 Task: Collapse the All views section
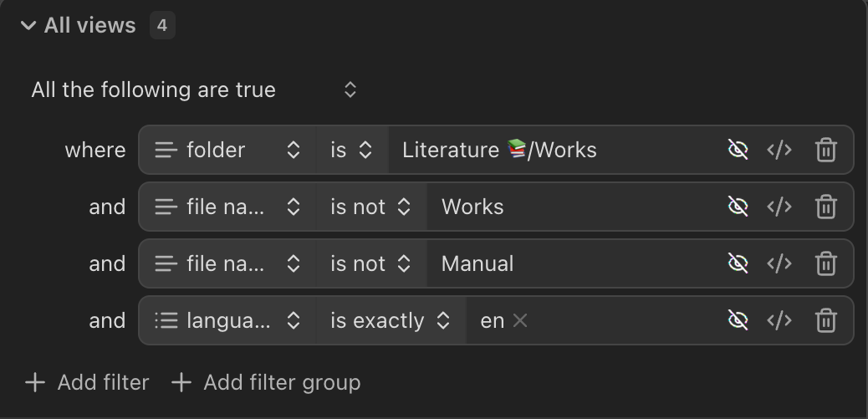click(x=28, y=26)
